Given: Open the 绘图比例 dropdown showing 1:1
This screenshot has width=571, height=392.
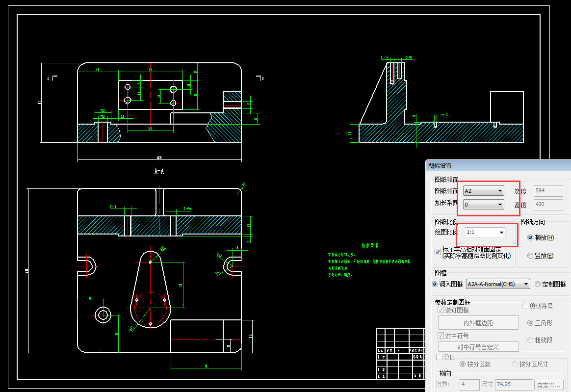Looking at the screenshot, I should [x=485, y=232].
